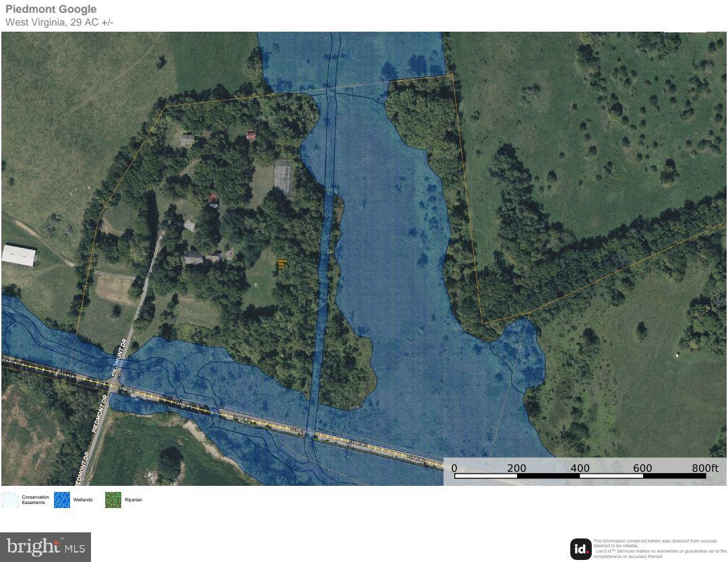
Task: Click the Land id disclaimer text
Action: point(659,549)
